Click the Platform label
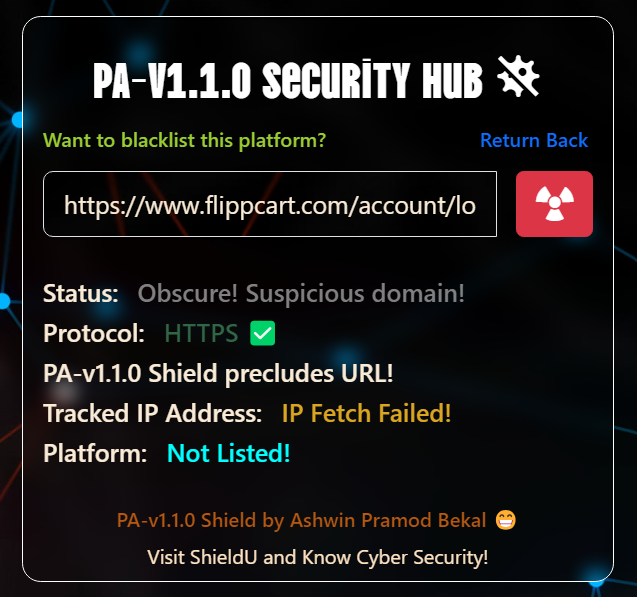 pos(95,453)
